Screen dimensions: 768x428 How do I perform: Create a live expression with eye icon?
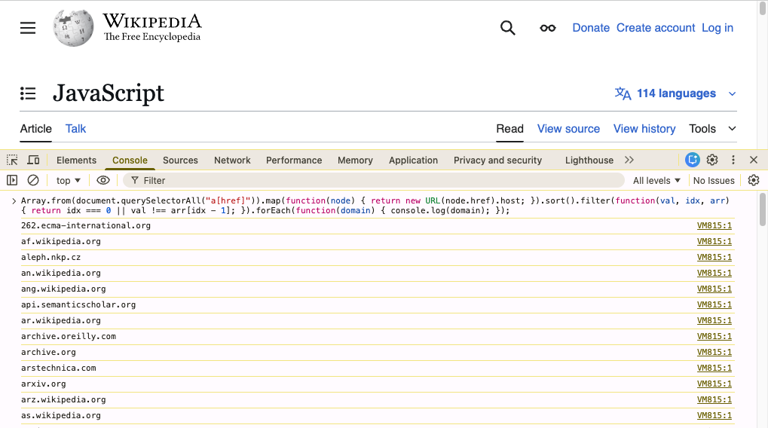103,181
